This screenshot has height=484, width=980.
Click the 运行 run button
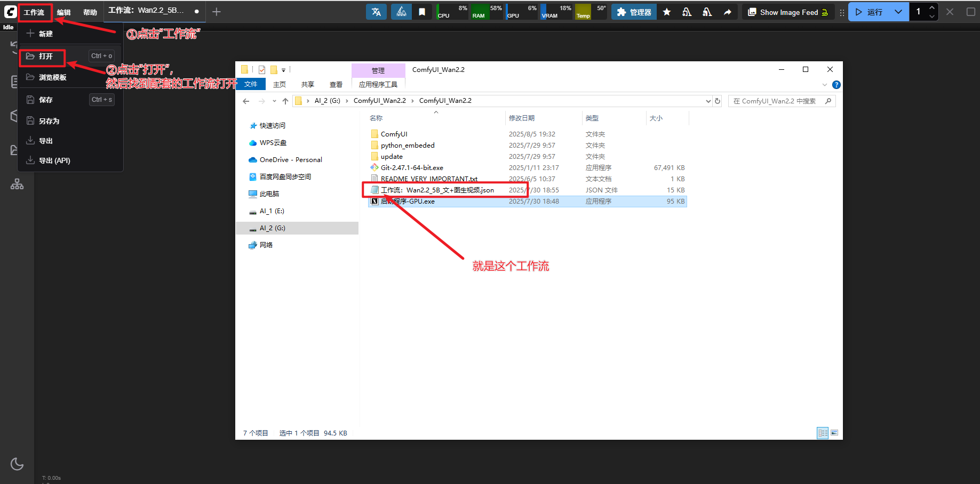(869, 12)
